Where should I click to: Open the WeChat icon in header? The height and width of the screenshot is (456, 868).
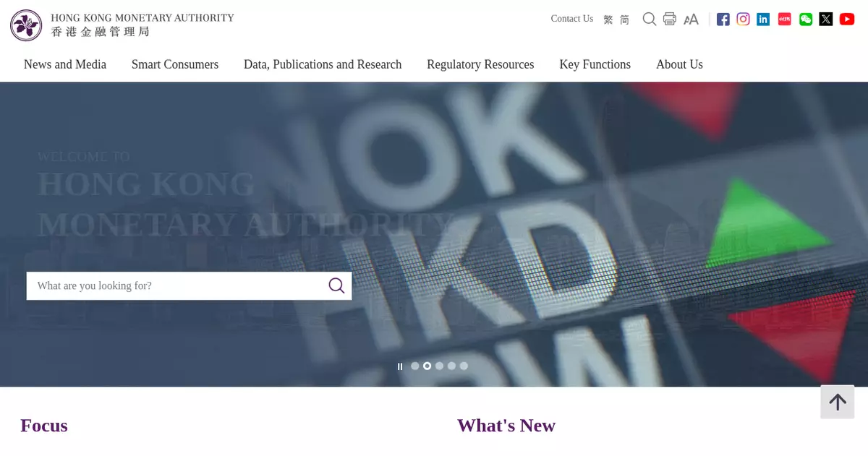pyautogui.click(x=806, y=20)
